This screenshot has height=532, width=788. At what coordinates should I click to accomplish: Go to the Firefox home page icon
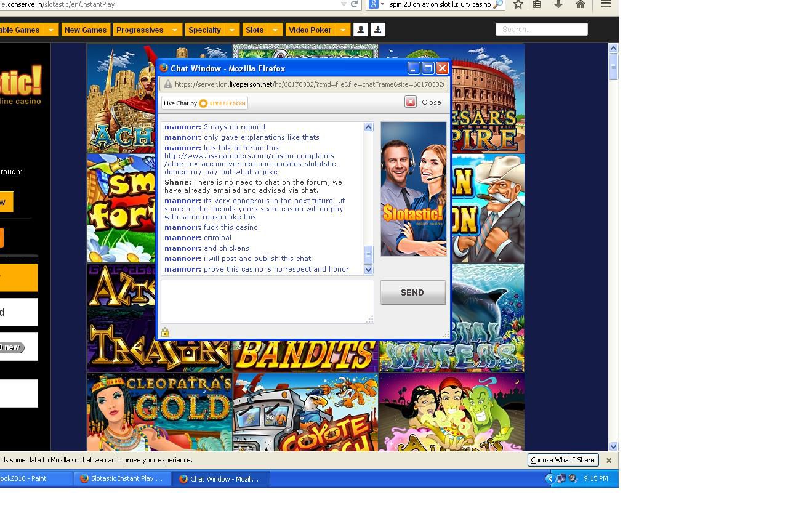pyautogui.click(x=581, y=4)
